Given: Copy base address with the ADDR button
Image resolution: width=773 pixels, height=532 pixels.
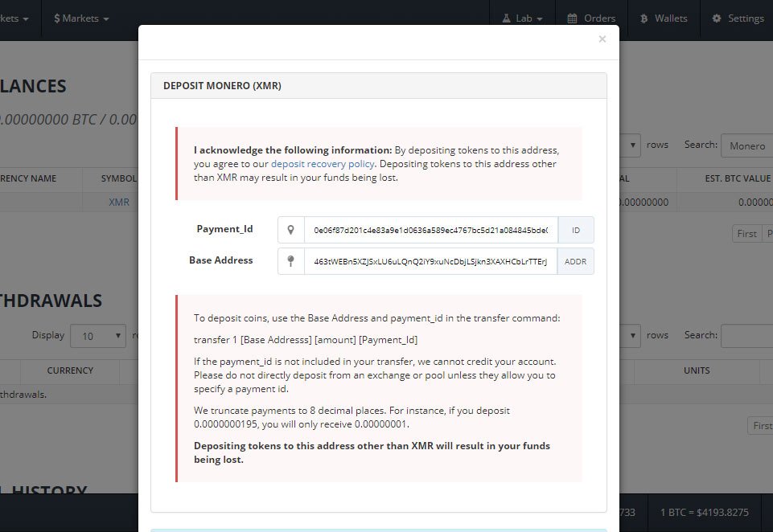Looking at the screenshot, I should pos(575,261).
